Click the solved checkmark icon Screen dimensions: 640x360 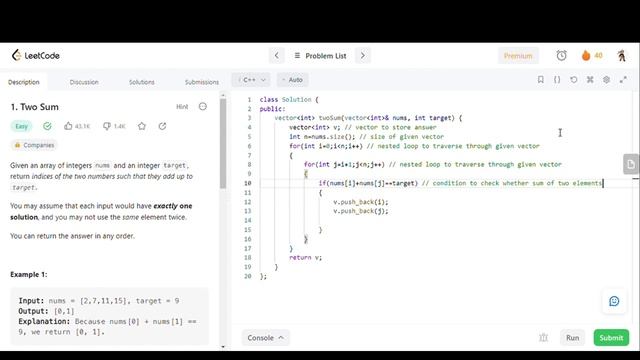pos(47,126)
